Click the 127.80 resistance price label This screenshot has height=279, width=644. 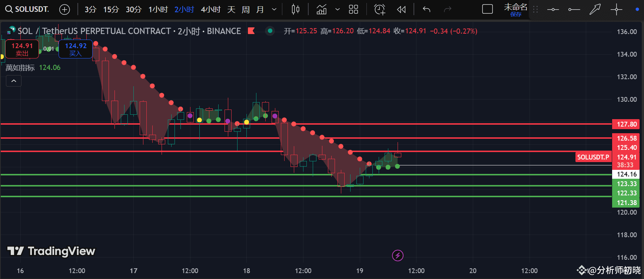click(x=627, y=124)
